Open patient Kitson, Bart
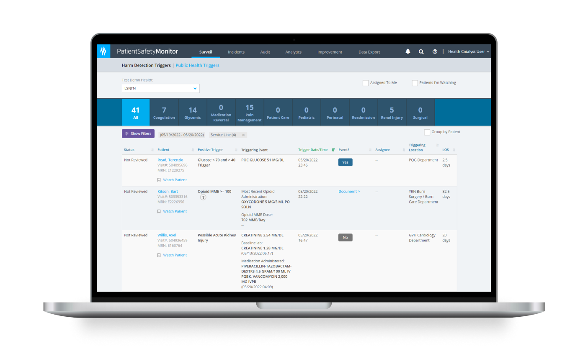Image resolution: width=588 pixels, height=364 pixels. (168, 192)
